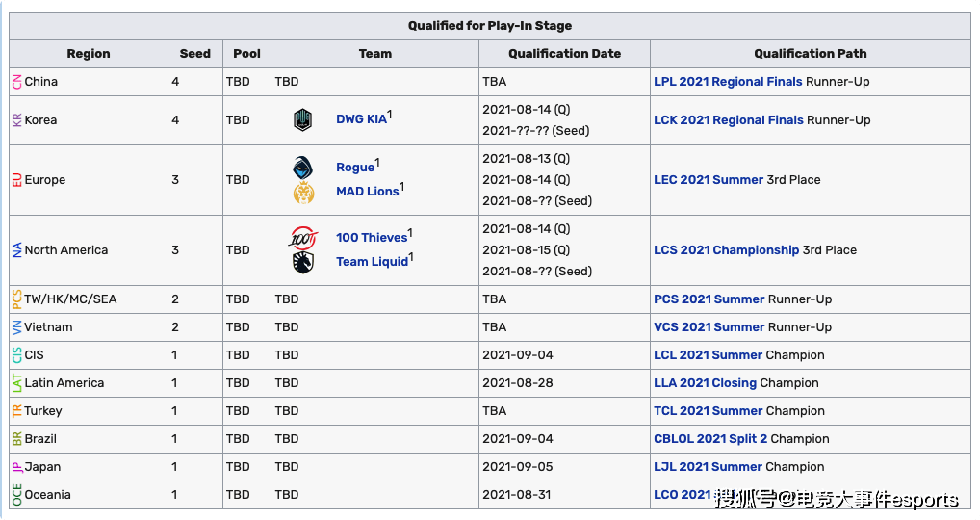Click the Seed column header
Viewport: 980px width, 520px height.
tap(195, 54)
